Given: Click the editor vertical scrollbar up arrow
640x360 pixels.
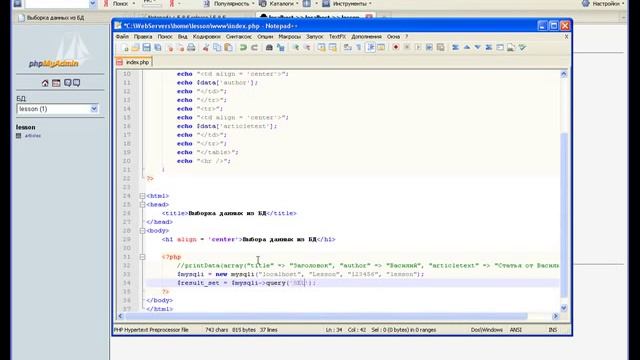Looking at the screenshot, I should [x=564, y=74].
